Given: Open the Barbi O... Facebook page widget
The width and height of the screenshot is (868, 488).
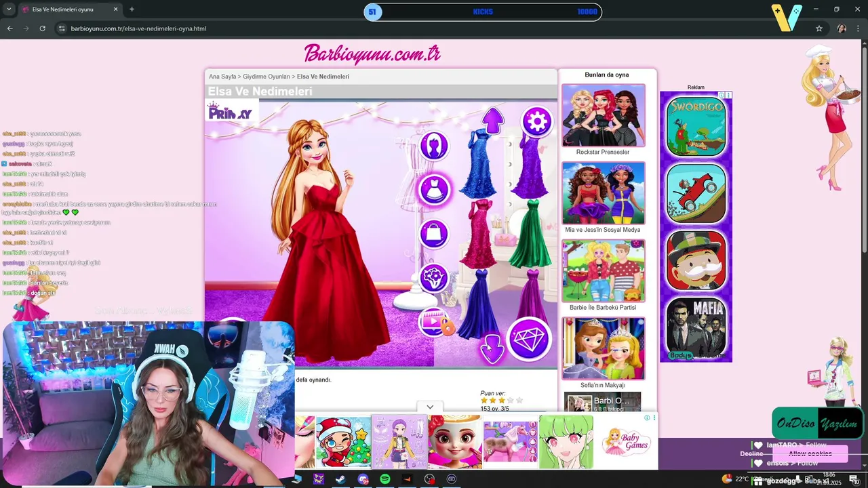Looking at the screenshot, I should 603,402.
